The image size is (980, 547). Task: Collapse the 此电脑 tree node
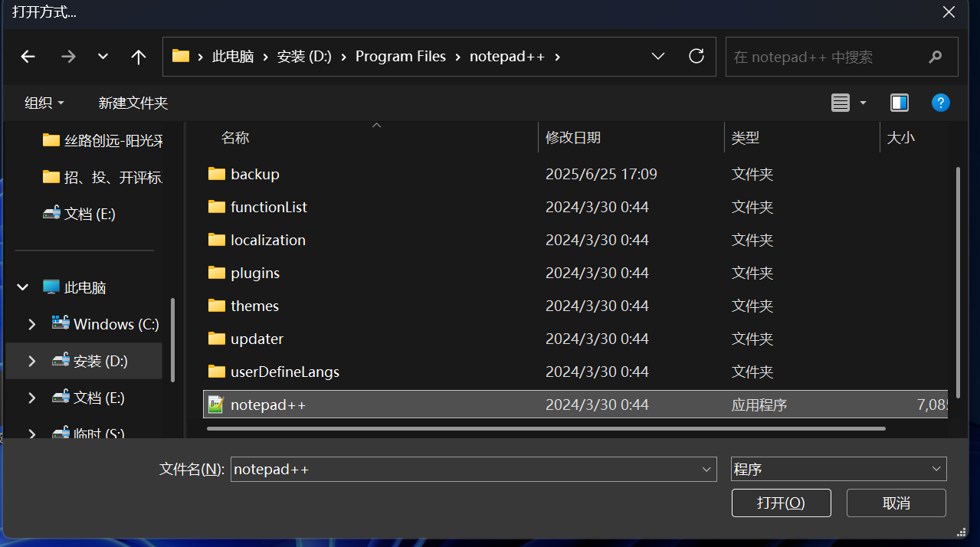coord(23,287)
